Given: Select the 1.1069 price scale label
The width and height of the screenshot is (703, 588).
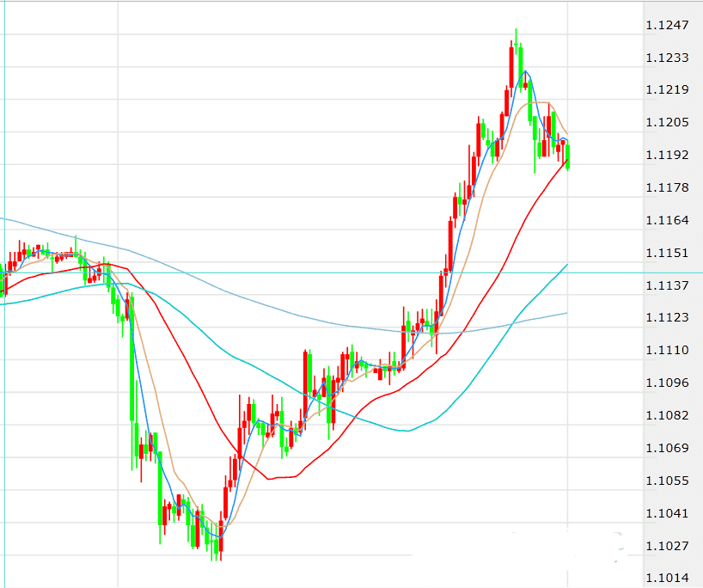Looking at the screenshot, I should tap(668, 448).
